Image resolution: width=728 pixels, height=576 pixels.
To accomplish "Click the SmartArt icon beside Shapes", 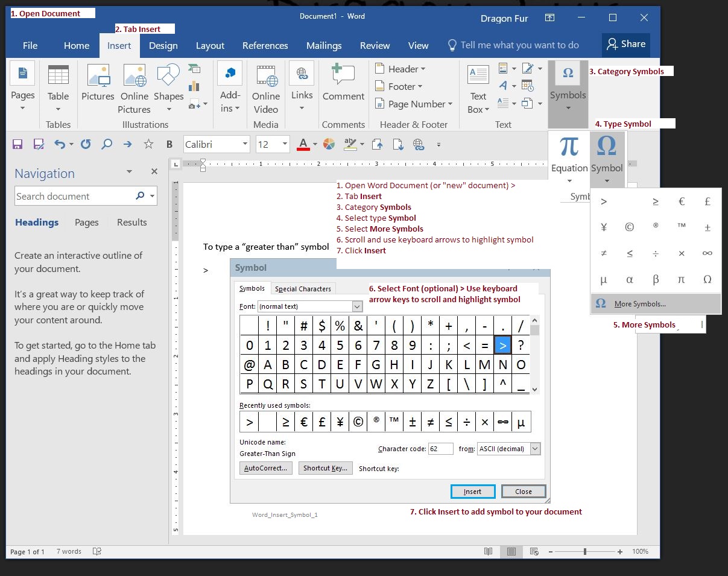I will pyautogui.click(x=194, y=69).
